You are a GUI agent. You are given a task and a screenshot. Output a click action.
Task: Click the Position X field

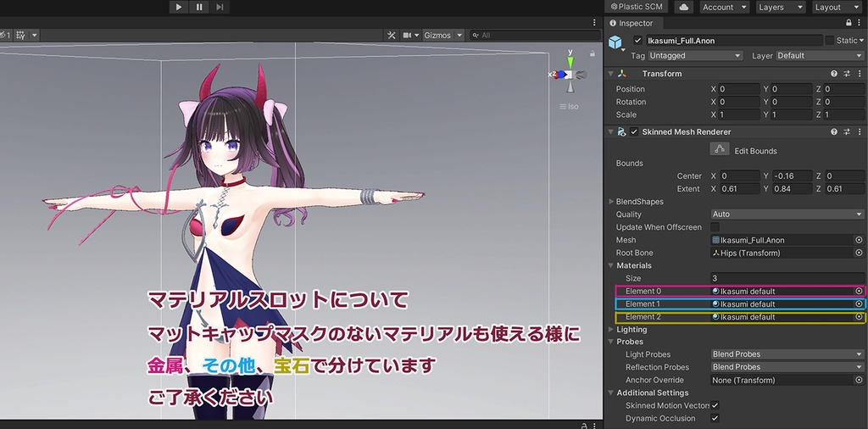coord(739,89)
